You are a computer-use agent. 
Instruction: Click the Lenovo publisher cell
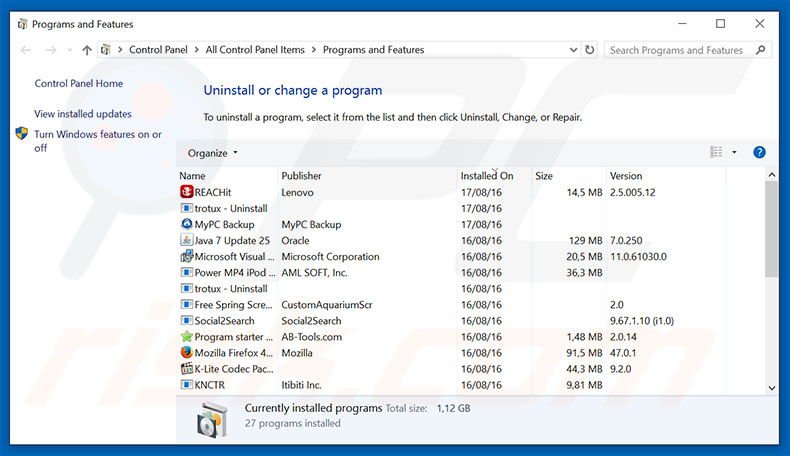[x=297, y=192]
